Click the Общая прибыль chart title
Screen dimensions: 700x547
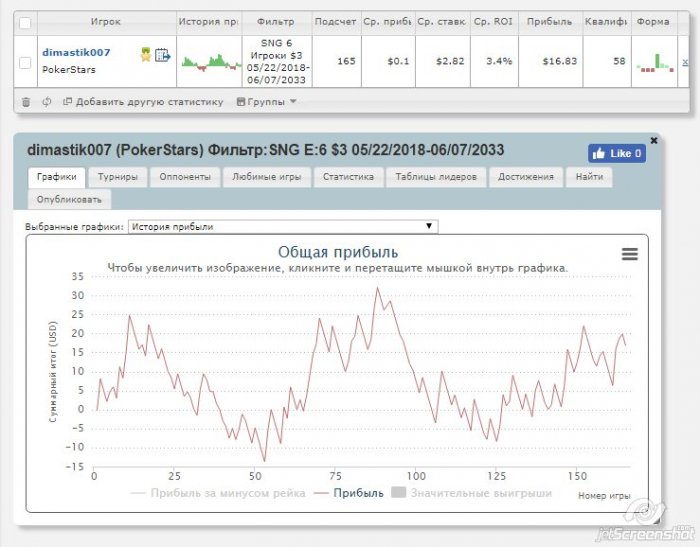pos(338,252)
